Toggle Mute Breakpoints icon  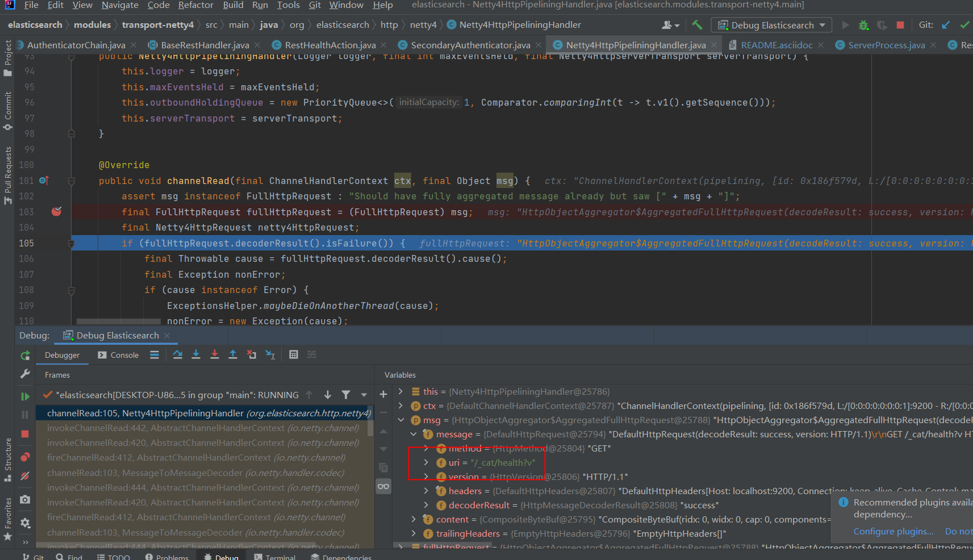25,476
